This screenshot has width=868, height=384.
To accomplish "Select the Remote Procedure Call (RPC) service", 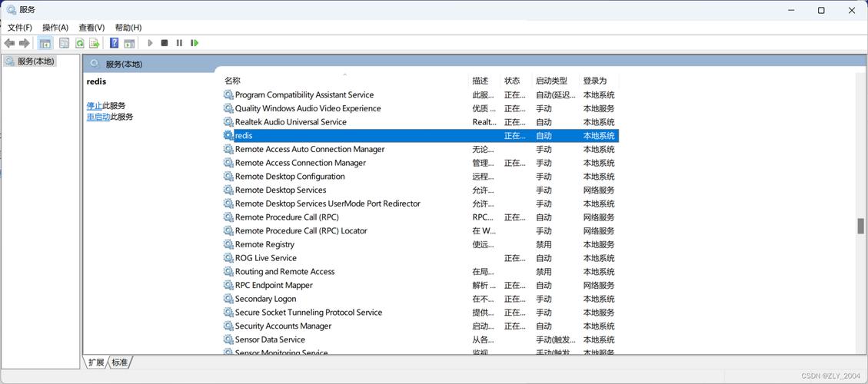I will [421, 217].
